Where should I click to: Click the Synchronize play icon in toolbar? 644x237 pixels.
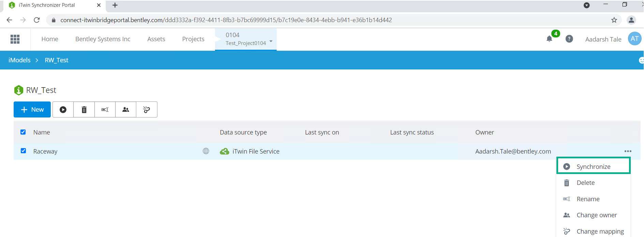pyautogui.click(x=63, y=110)
